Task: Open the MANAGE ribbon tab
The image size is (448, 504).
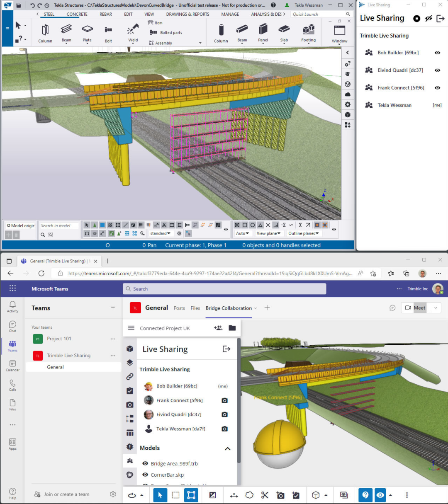Action: tap(230, 14)
